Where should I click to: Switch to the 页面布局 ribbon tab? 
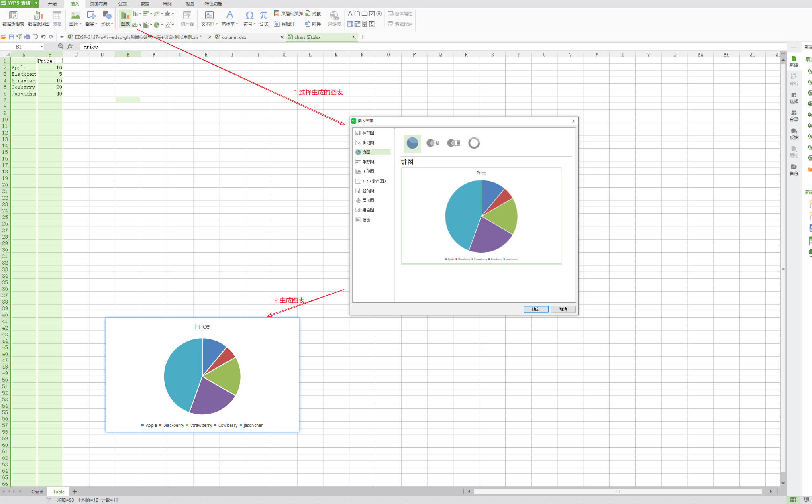98,4
